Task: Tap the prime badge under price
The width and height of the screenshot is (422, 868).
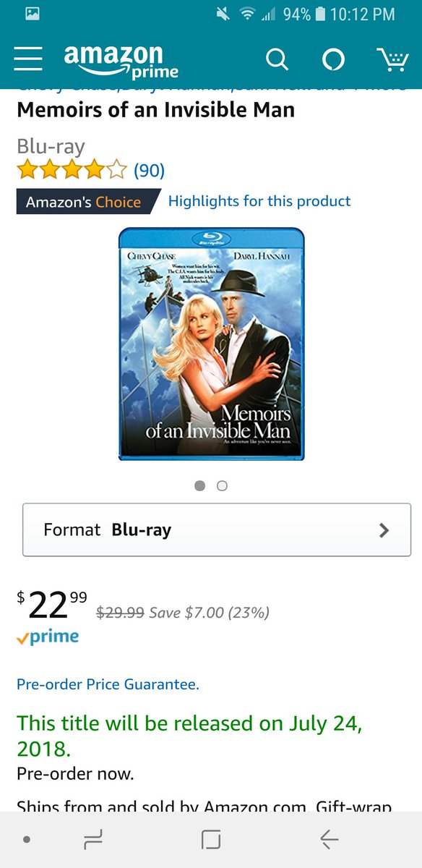Action: [48, 637]
